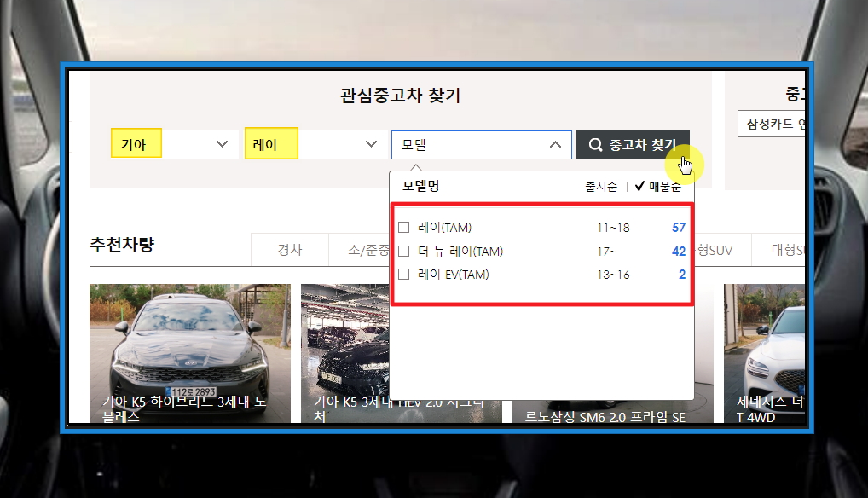
Task: Click the chevron arrow of 기아 dropdown
Action: point(222,144)
